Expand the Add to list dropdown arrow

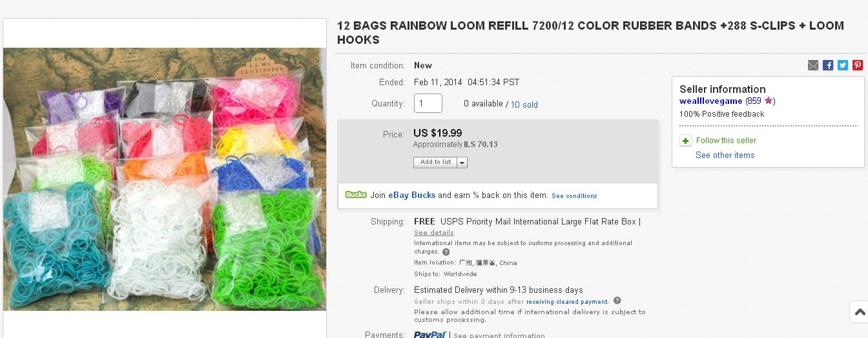[x=462, y=163]
